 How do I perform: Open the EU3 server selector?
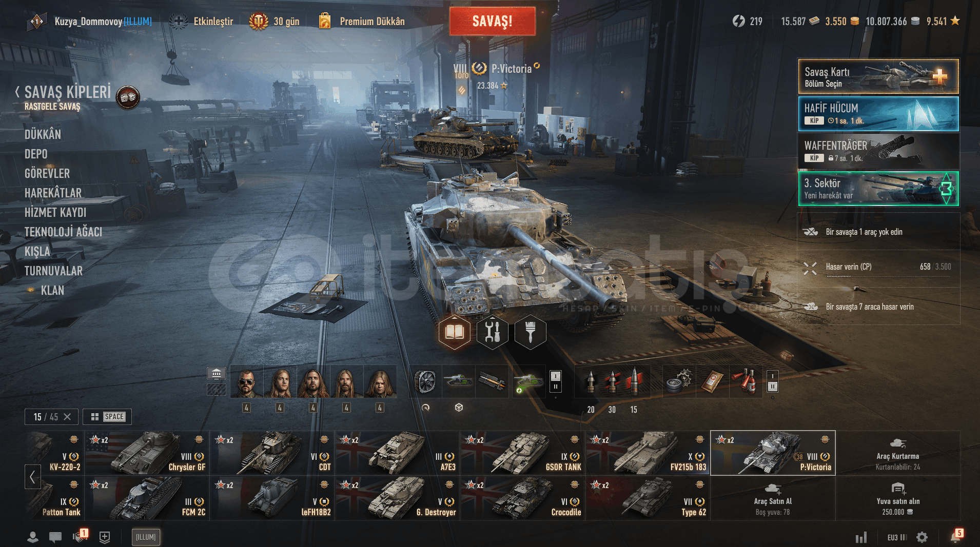point(897,537)
